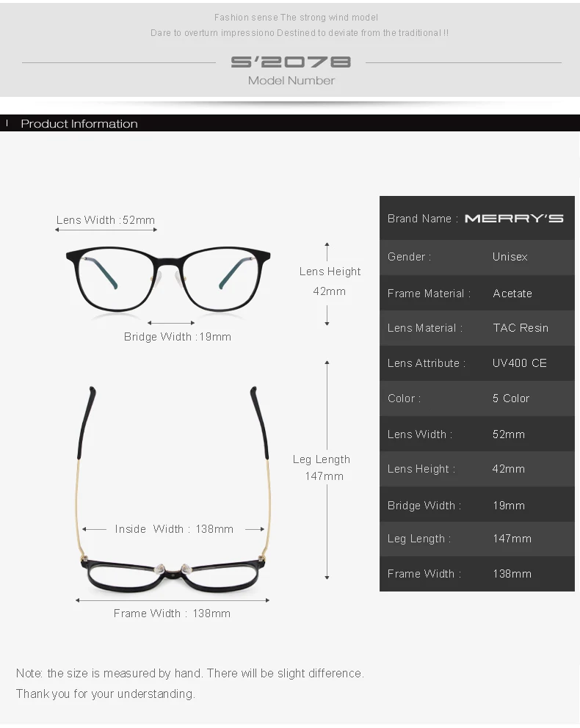Select the "42mm" value in the spec table
The height and width of the screenshot is (728, 580).
[x=509, y=469]
